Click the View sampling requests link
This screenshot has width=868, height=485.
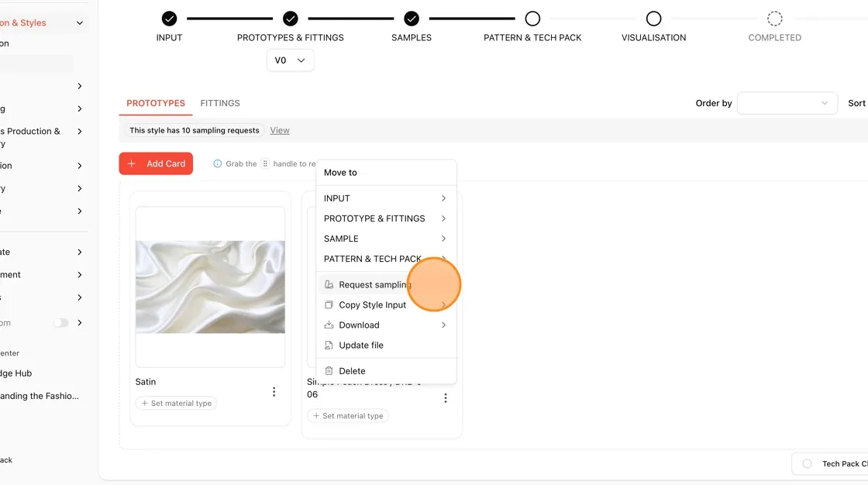[x=280, y=130]
